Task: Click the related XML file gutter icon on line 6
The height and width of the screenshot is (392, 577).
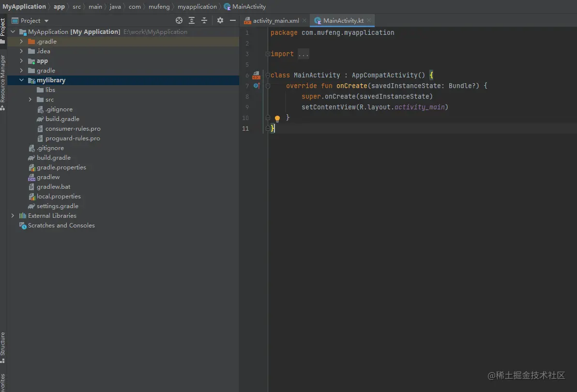Action: point(256,75)
